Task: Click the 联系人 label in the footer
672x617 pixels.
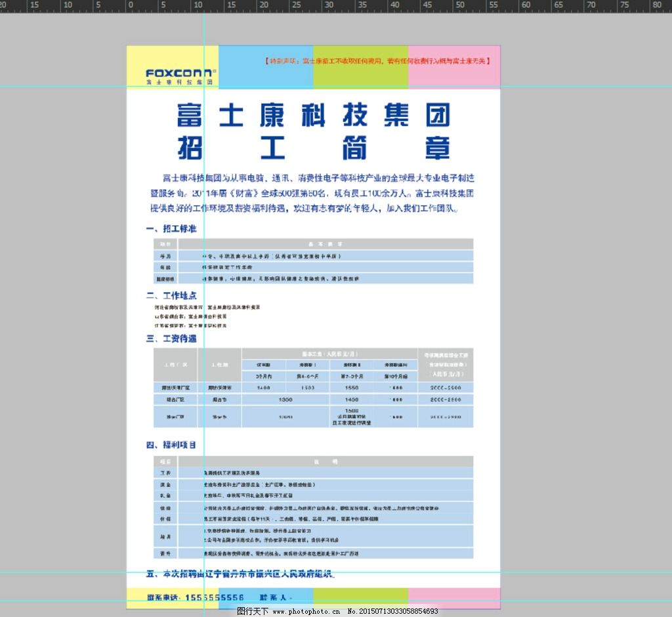Action: coord(276,598)
